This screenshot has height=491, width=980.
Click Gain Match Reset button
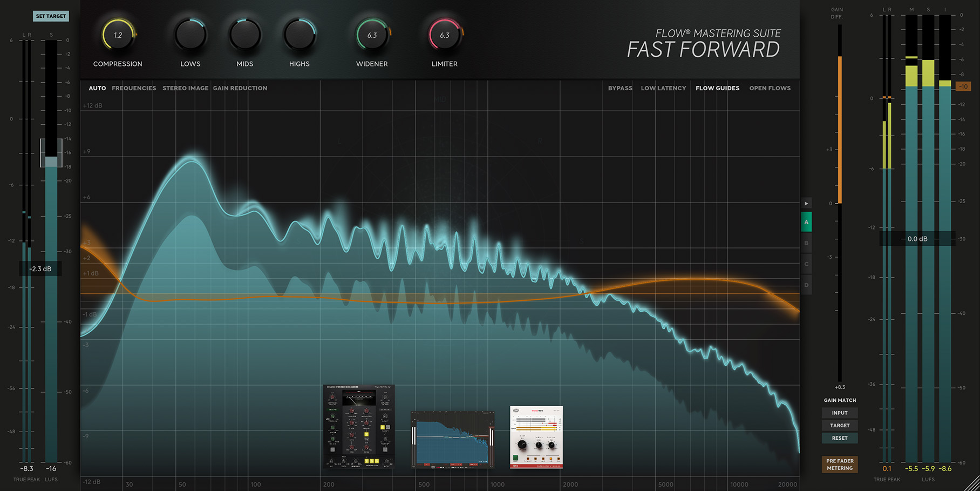point(840,438)
